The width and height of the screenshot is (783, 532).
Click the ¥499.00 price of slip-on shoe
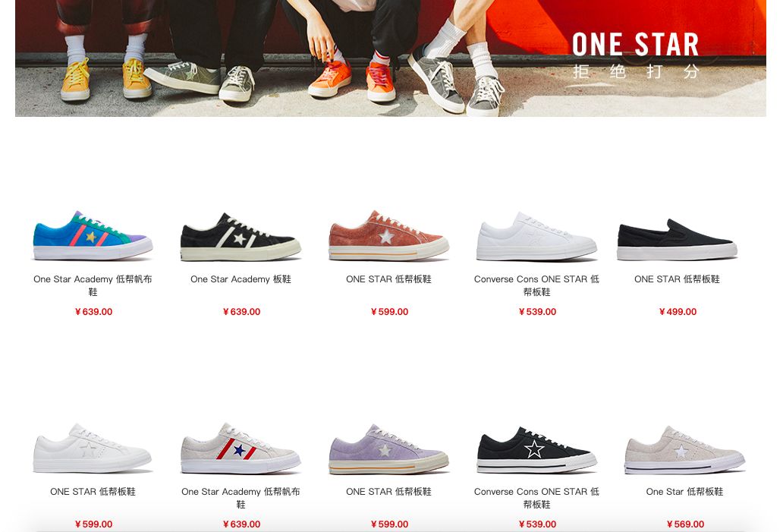678,312
